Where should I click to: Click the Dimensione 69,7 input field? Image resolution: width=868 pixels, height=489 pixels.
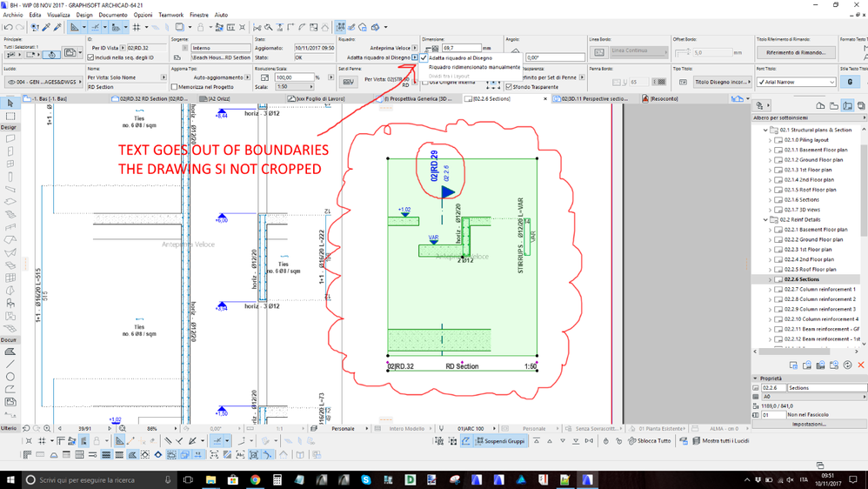point(461,48)
